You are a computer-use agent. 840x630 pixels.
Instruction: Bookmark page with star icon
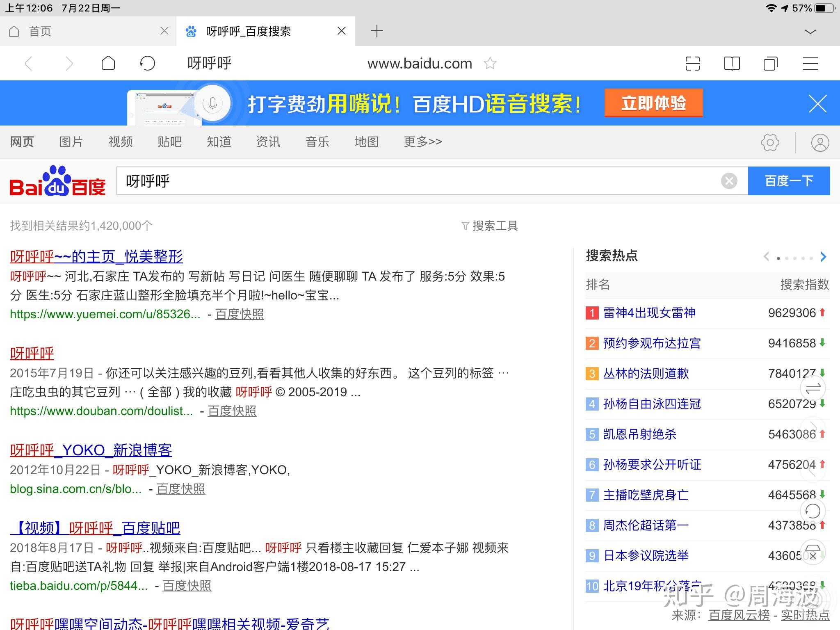(x=490, y=63)
